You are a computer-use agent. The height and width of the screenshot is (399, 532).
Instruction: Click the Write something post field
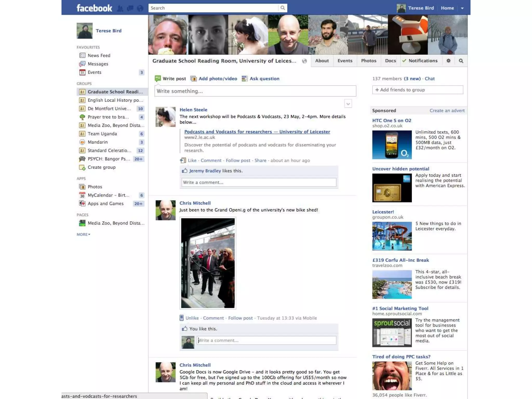click(255, 91)
